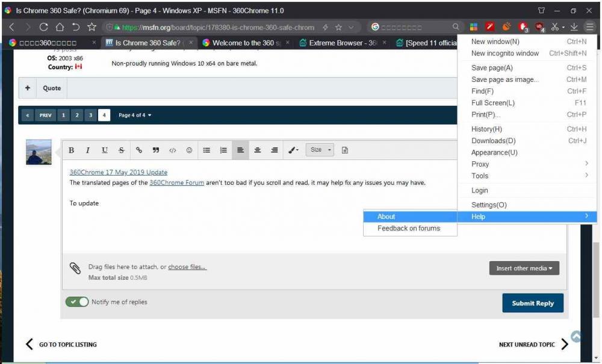Screen dimensions: 602x364
Task: Close the Extreme Browser tab
Action: 384,43
